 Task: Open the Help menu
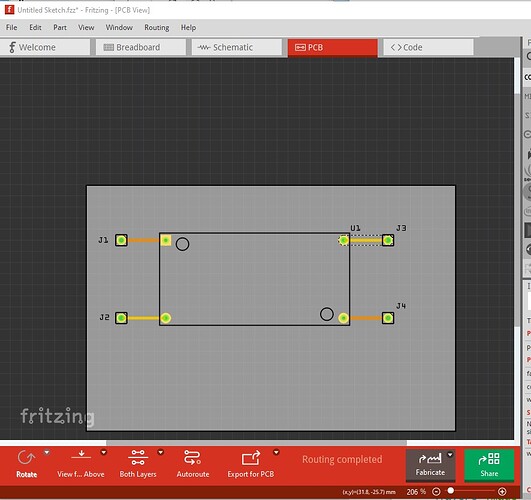tap(188, 27)
